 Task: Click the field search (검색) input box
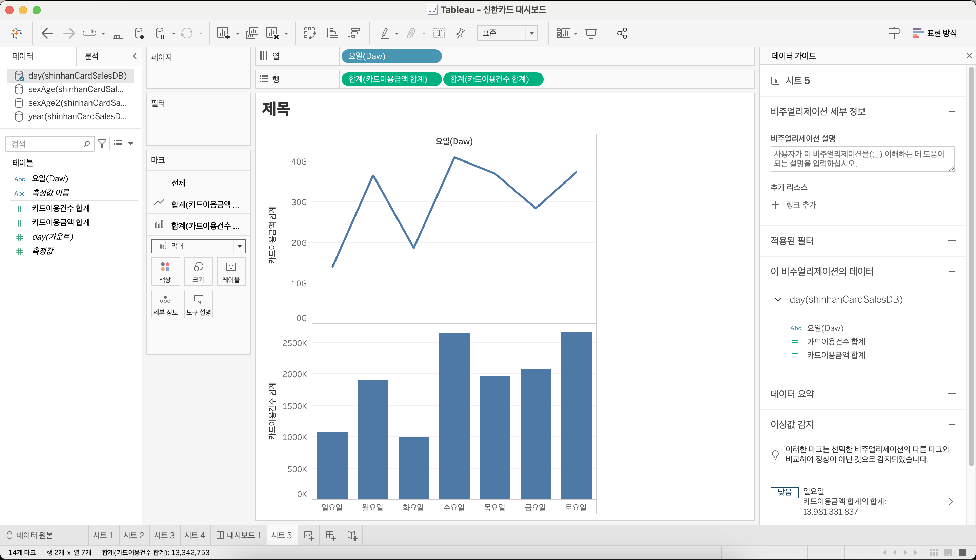[x=46, y=144]
